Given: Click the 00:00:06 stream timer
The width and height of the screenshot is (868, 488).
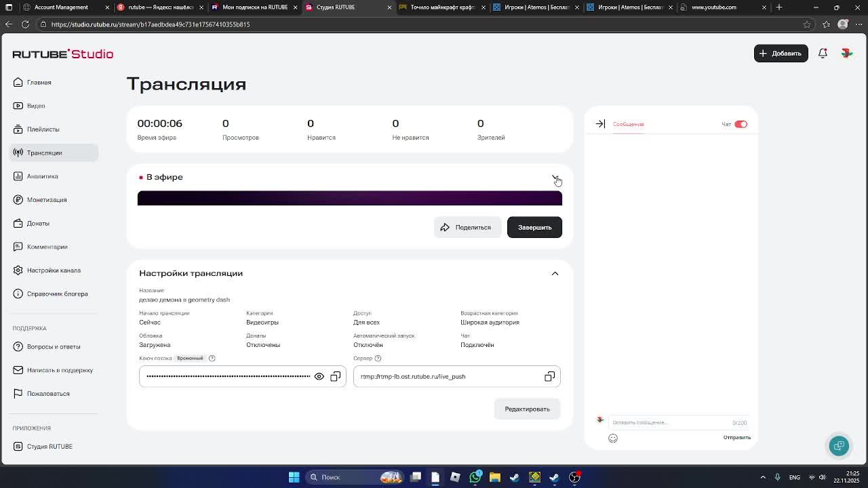Looking at the screenshot, I should click(159, 123).
